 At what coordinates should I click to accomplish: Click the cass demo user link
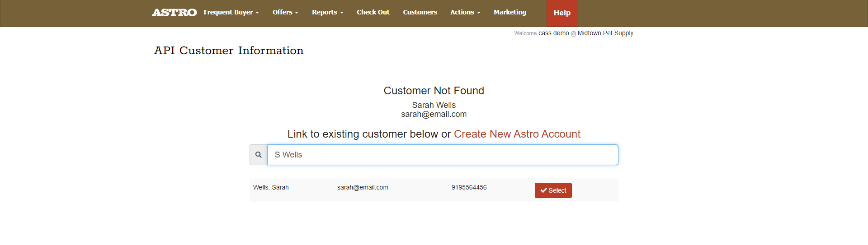[x=553, y=33]
